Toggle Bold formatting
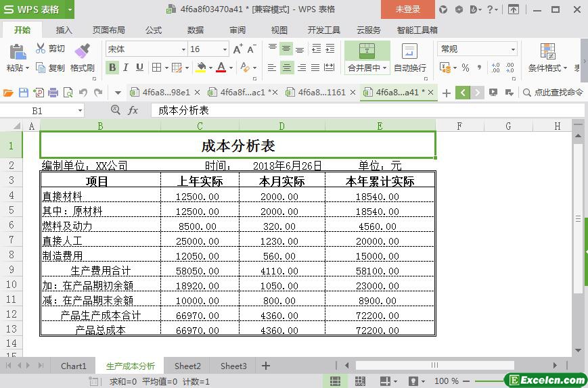588x388 pixels. 112,68
